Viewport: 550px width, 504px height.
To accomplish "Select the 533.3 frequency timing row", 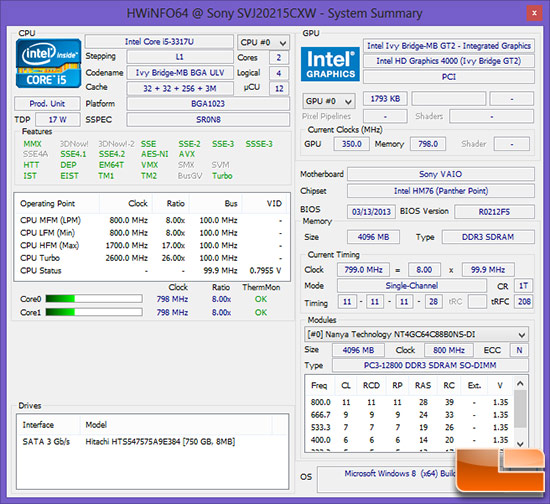I will click(410, 428).
